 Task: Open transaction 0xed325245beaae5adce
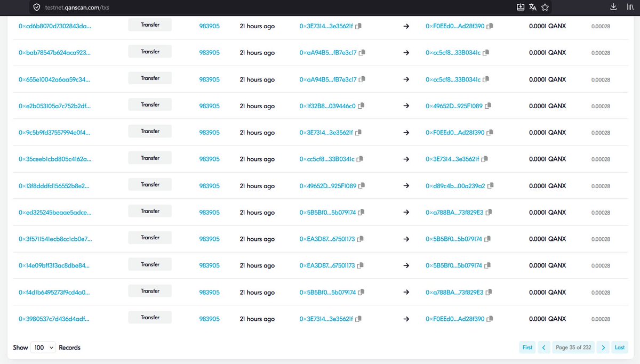click(55, 212)
